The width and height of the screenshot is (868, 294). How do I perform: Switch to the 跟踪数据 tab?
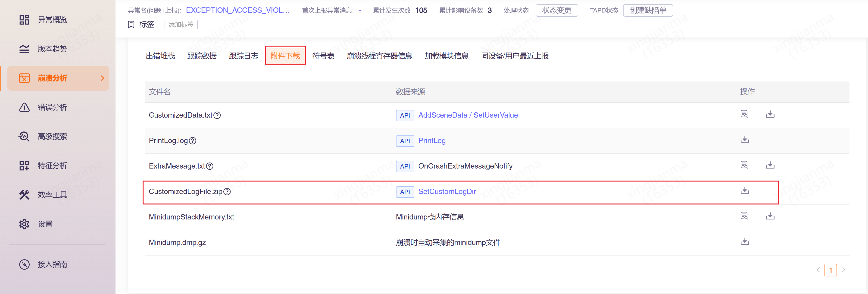(x=202, y=56)
